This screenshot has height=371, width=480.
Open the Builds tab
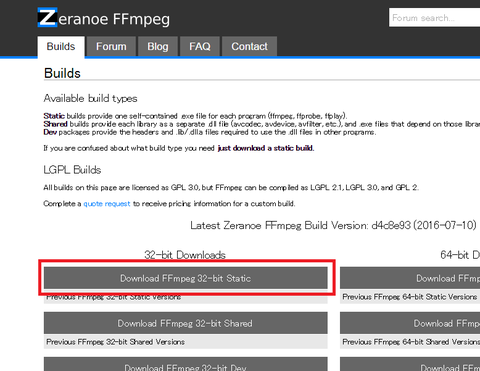click(61, 47)
